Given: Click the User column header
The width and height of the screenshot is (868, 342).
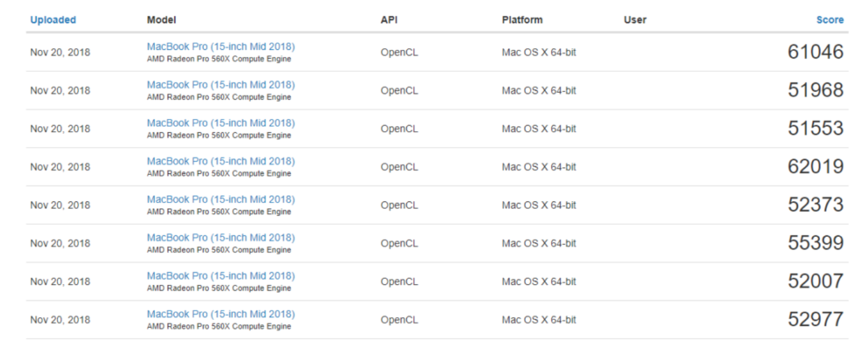Looking at the screenshot, I should (x=635, y=20).
